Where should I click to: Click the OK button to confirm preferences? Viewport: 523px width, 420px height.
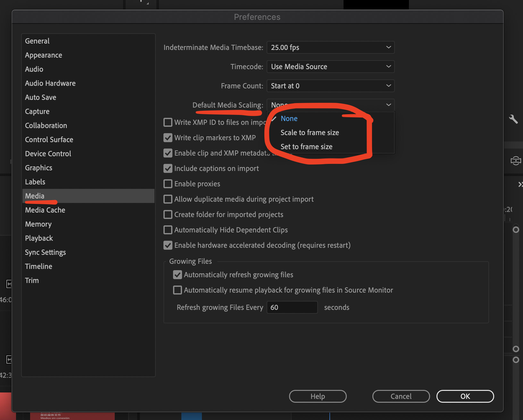pyautogui.click(x=465, y=396)
